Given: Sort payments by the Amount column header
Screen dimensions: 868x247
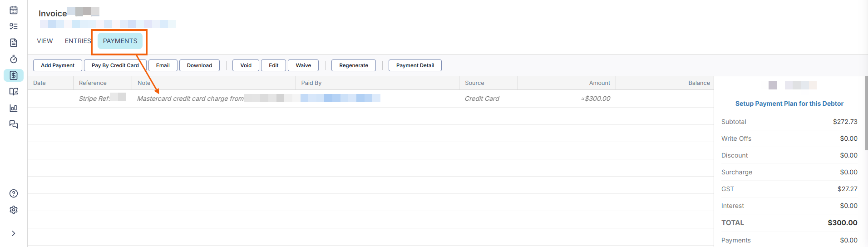Looking at the screenshot, I should tap(599, 83).
